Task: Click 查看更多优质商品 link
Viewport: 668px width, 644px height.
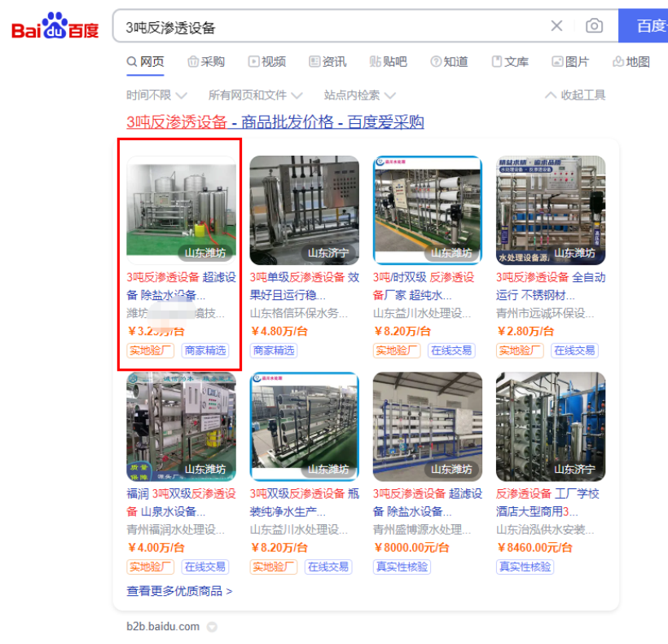Action: click(x=179, y=591)
